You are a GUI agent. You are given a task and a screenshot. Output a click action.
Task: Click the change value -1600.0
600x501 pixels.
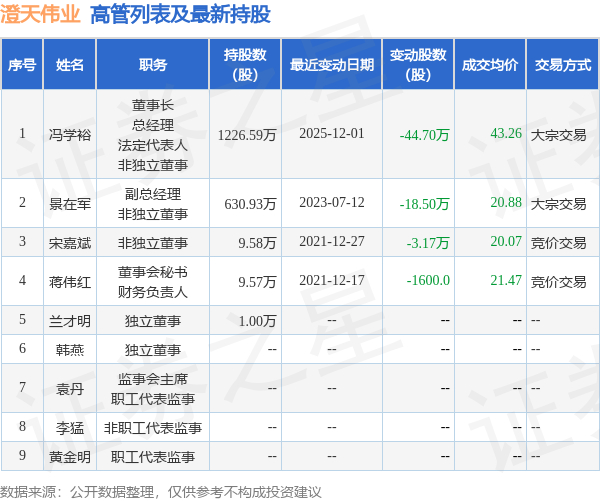click(x=428, y=281)
